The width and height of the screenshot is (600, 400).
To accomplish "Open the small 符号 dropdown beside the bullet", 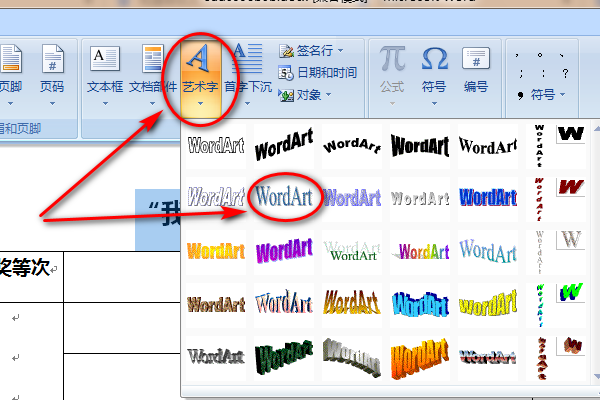I will [x=562, y=95].
